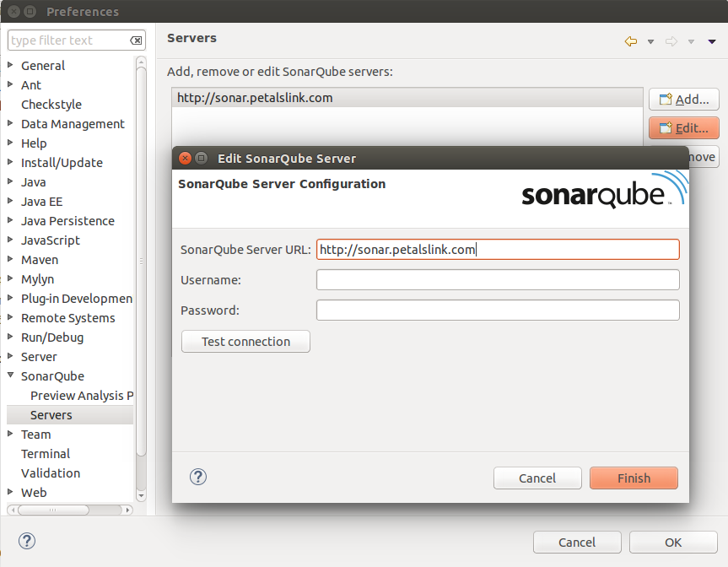Focus the Password input field
Viewport: 728px width, 567px height.
[498, 310]
